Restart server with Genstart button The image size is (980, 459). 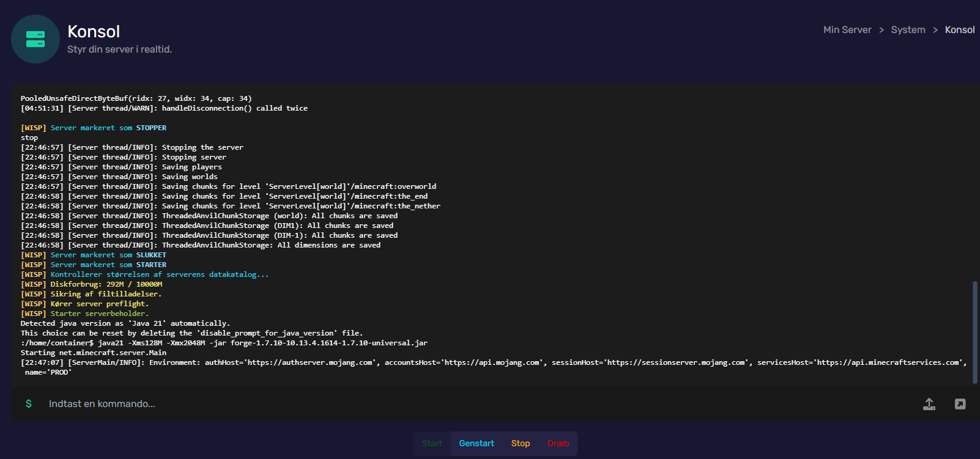476,444
